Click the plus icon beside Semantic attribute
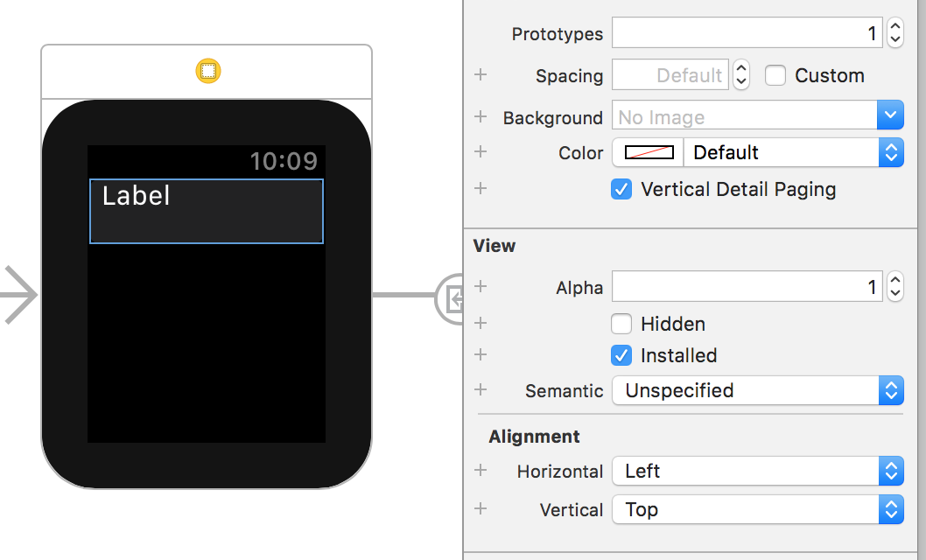This screenshot has height=560, width=926. pos(480,390)
